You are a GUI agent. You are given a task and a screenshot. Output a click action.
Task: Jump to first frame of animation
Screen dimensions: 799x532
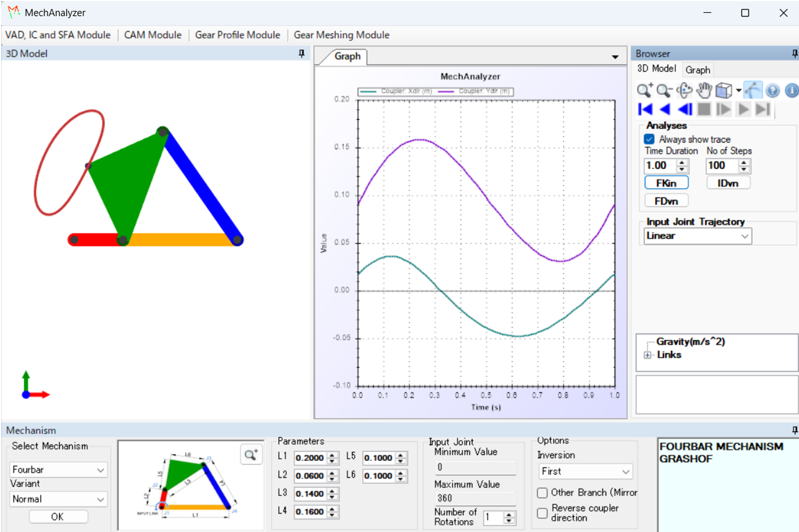tap(645, 109)
